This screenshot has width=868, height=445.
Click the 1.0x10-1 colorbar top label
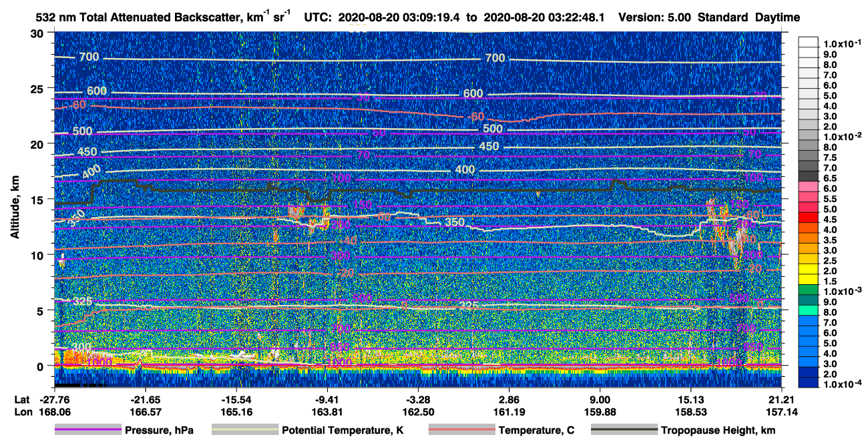pos(843,44)
